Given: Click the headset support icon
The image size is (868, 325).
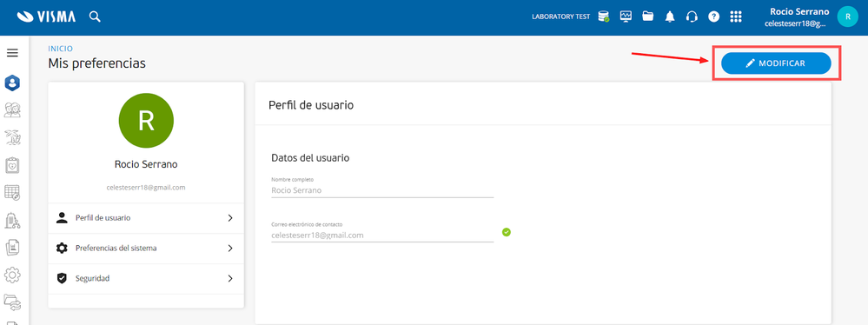Looking at the screenshot, I should click(x=692, y=17).
